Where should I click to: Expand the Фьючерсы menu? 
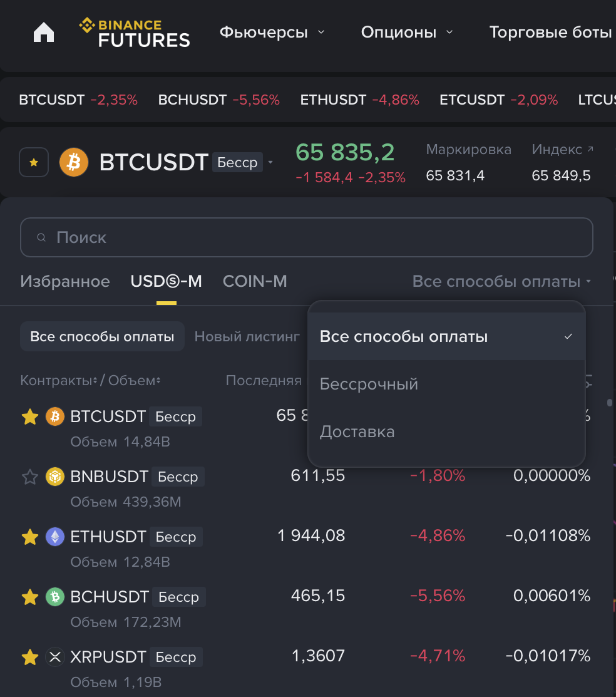tap(272, 33)
